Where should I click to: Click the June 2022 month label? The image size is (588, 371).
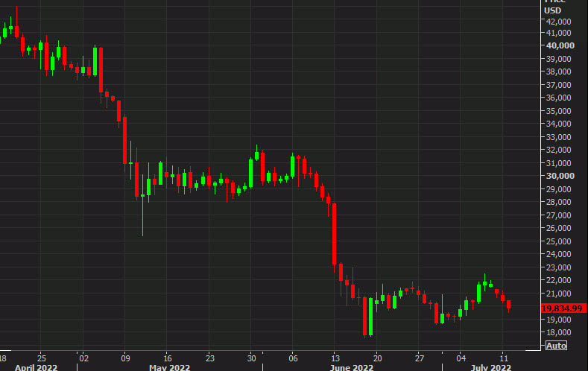[x=353, y=366]
